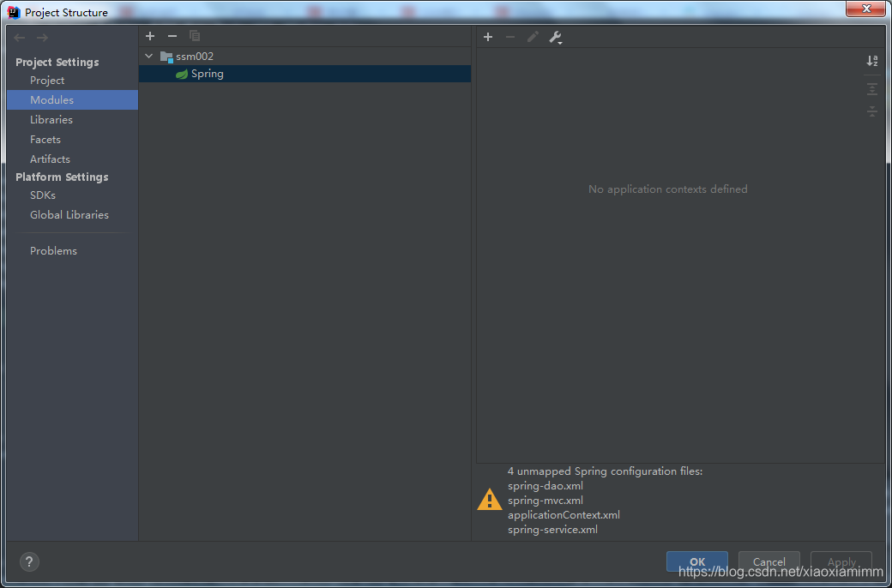Confirm with the OK button
The width and height of the screenshot is (892, 588).
[x=696, y=561]
